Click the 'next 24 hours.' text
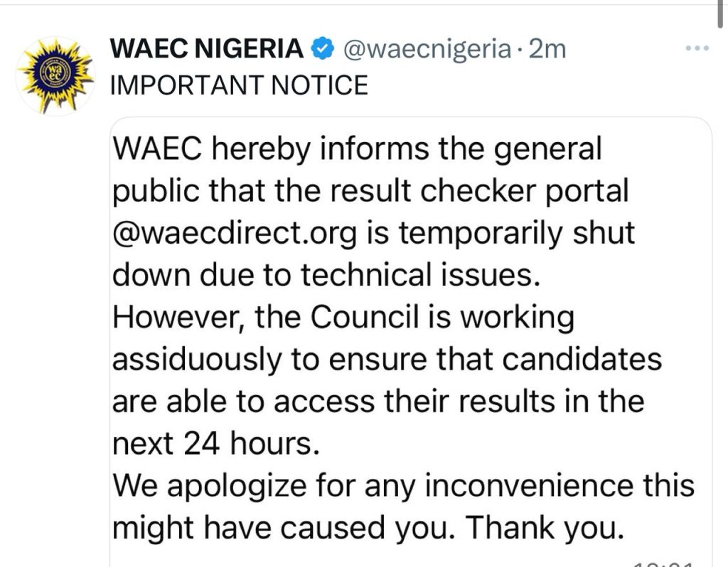 coord(216,443)
